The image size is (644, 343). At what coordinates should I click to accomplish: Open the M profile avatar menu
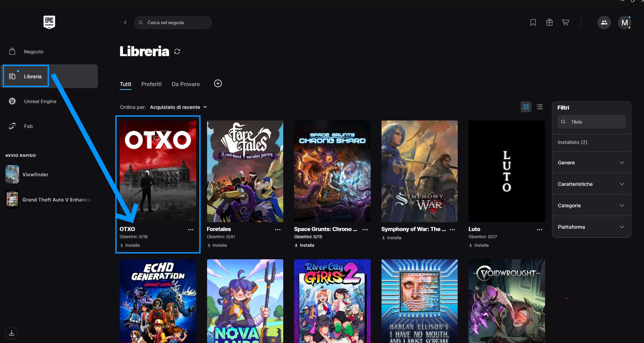[625, 22]
